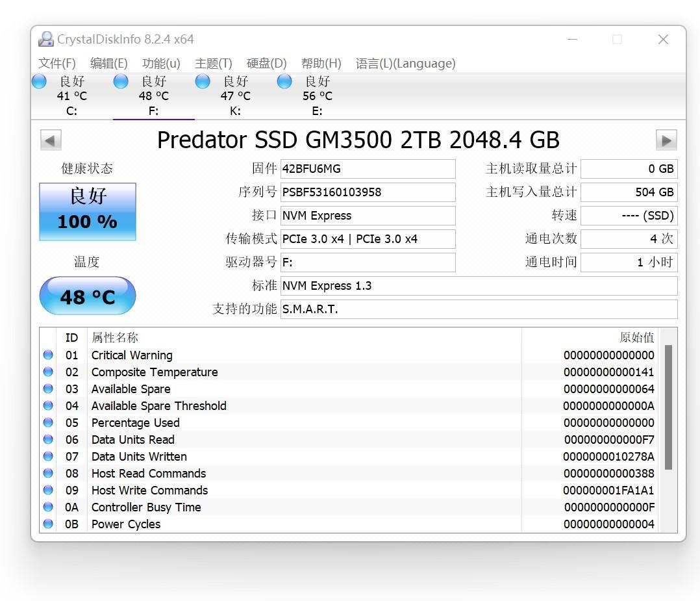Click the health status orb for drive F:
Screen dimensions: 700x601
(121, 81)
